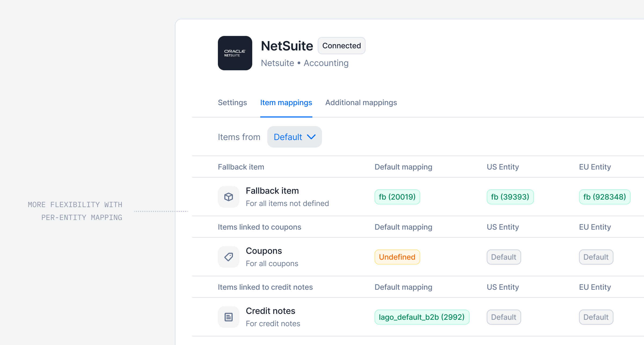Set Credit notes US Entity Default mapping
This screenshot has height=345, width=644.
pos(504,317)
